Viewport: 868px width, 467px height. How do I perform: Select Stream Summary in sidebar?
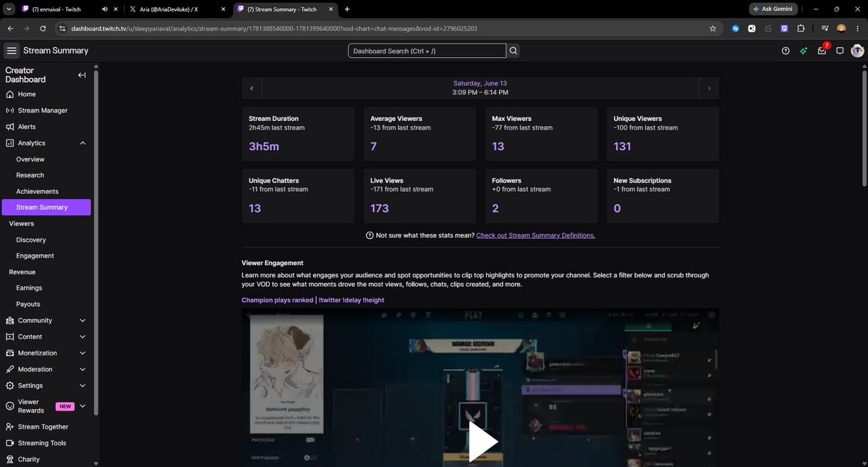coord(46,207)
